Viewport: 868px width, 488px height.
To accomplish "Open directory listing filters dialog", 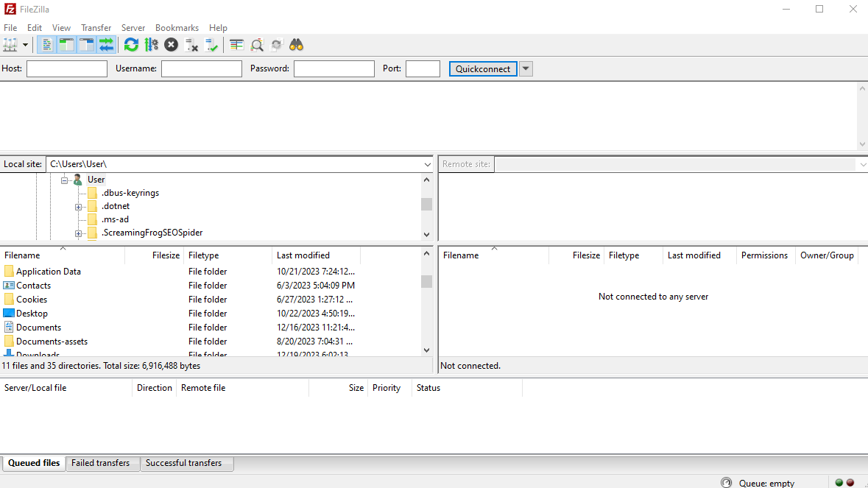I will (x=236, y=45).
